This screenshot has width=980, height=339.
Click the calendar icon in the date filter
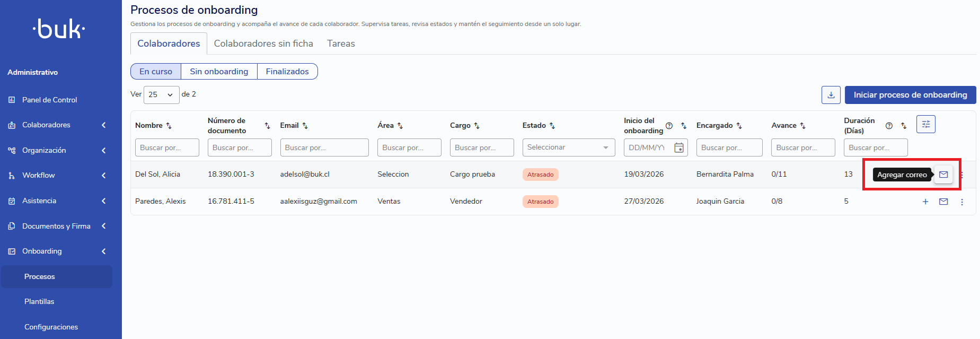pos(678,147)
